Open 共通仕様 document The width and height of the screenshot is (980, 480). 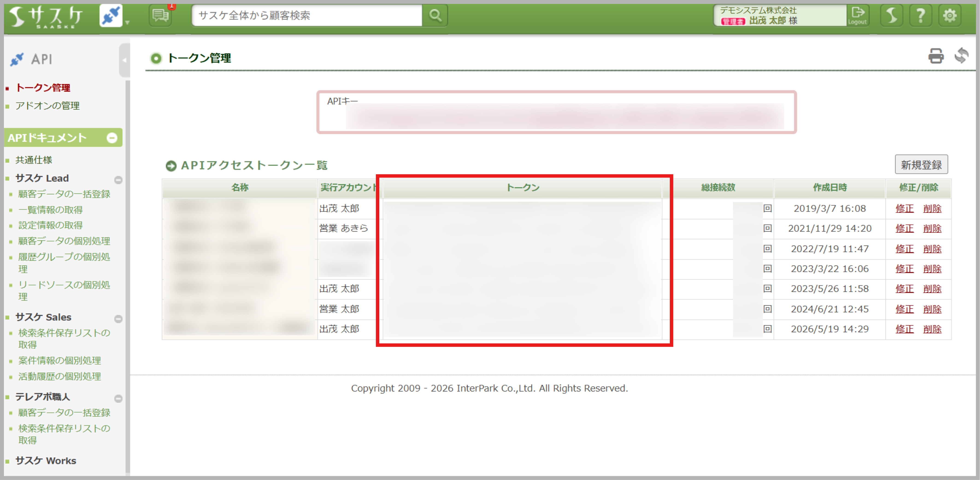[33, 160]
